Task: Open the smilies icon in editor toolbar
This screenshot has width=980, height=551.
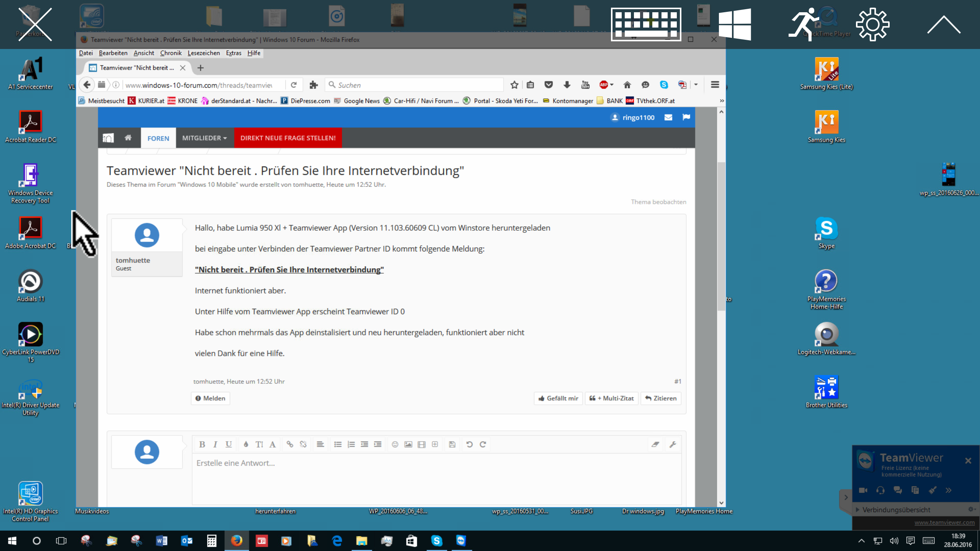Action: tap(395, 444)
